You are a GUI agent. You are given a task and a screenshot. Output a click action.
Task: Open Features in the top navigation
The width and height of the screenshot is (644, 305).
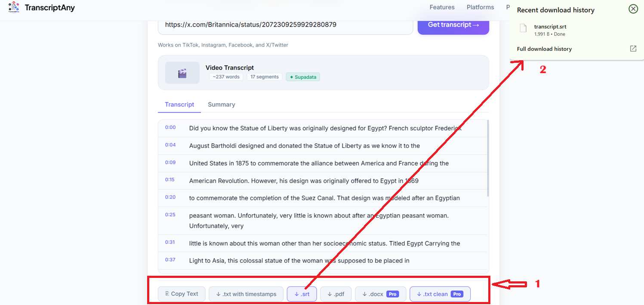point(442,7)
